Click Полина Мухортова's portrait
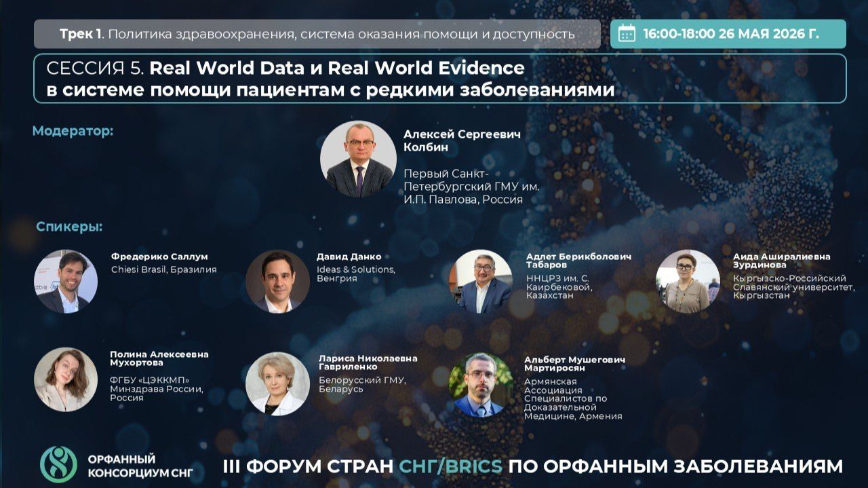 click(x=66, y=379)
